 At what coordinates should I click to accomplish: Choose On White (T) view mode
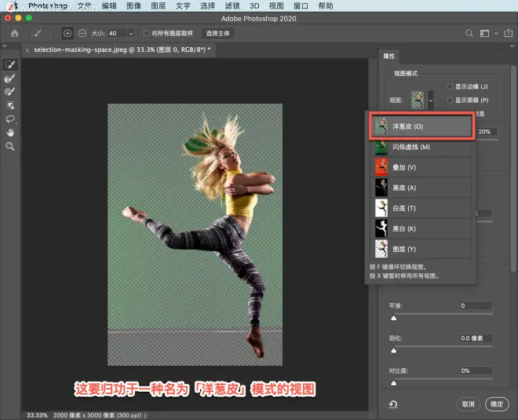[x=421, y=208]
